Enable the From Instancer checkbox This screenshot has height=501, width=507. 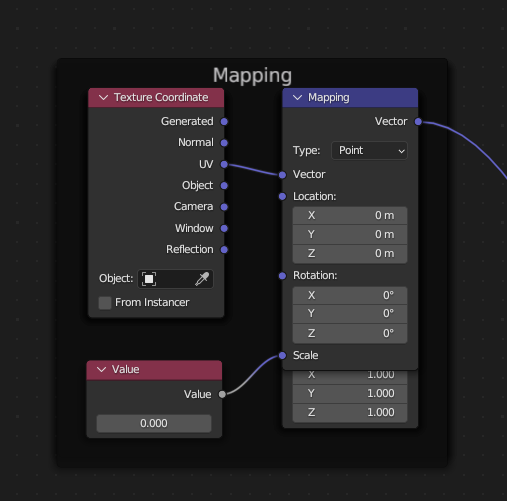(x=105, y=303)
